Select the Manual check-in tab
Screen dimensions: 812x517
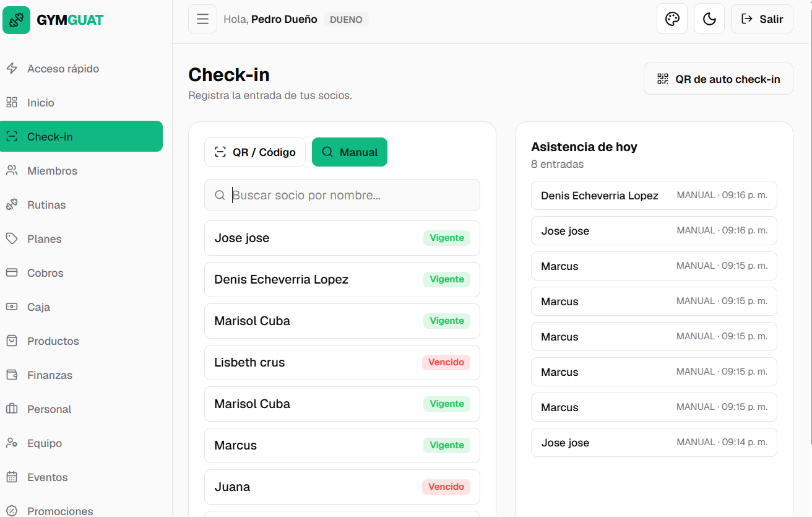click(350, 152)
